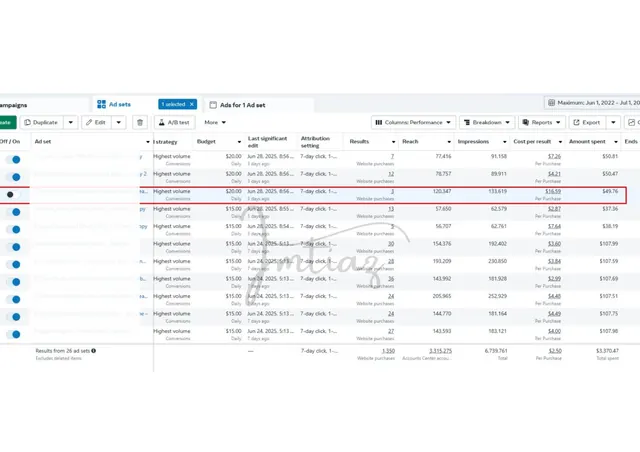Turn off the ad set that spent $107.98
Image resolution: width=640 pixels, height=452 pixels.
pos(13,334)
